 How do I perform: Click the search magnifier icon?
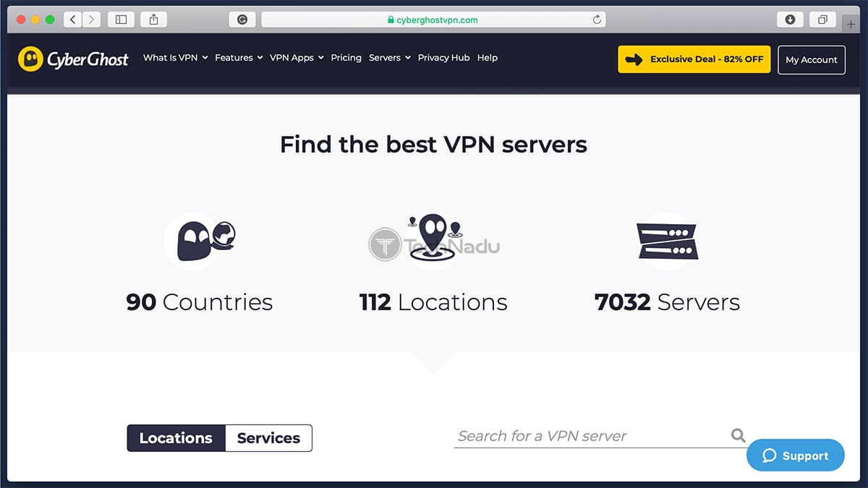tap(738, 435)
